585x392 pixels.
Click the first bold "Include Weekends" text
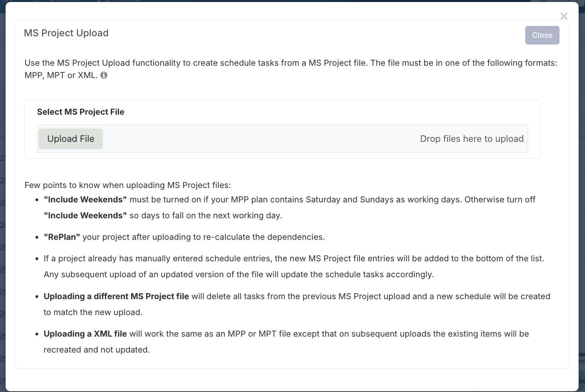(85, 200)
